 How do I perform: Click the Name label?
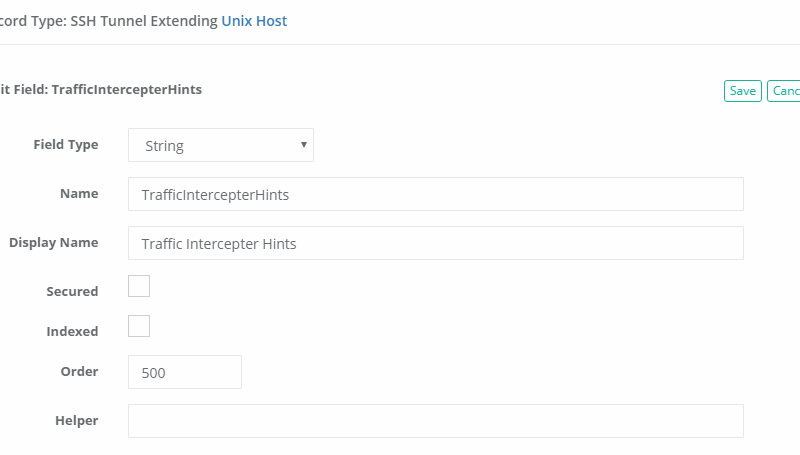[x=79, y=193]
